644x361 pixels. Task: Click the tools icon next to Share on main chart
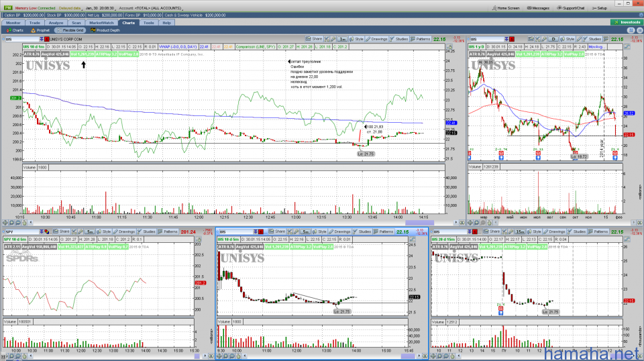pyautogui.click(x=327, y=39)
